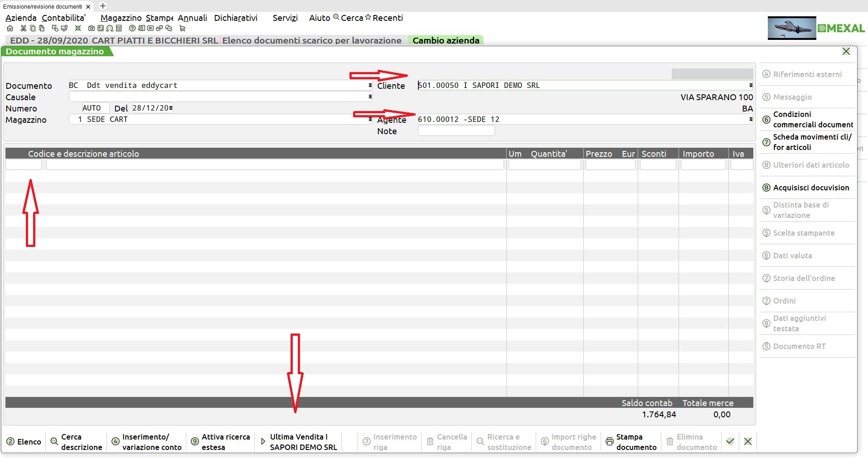
Task: Confirm document with the green checkmark
Action: [x=730, y=441]
